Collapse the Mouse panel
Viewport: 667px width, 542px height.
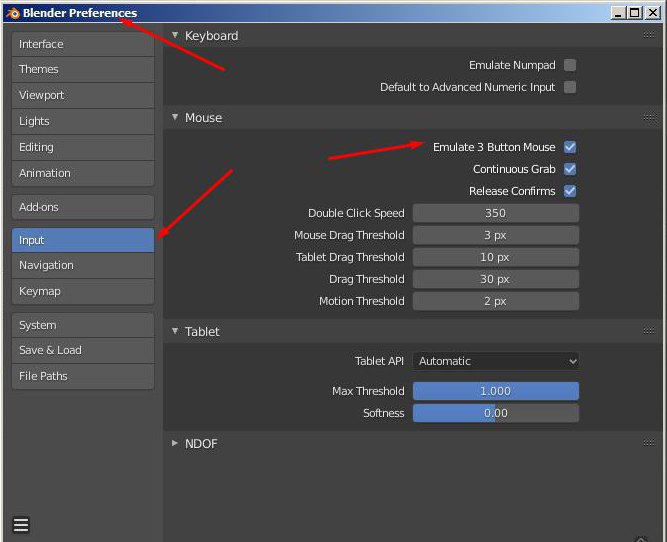pos(175,117)
